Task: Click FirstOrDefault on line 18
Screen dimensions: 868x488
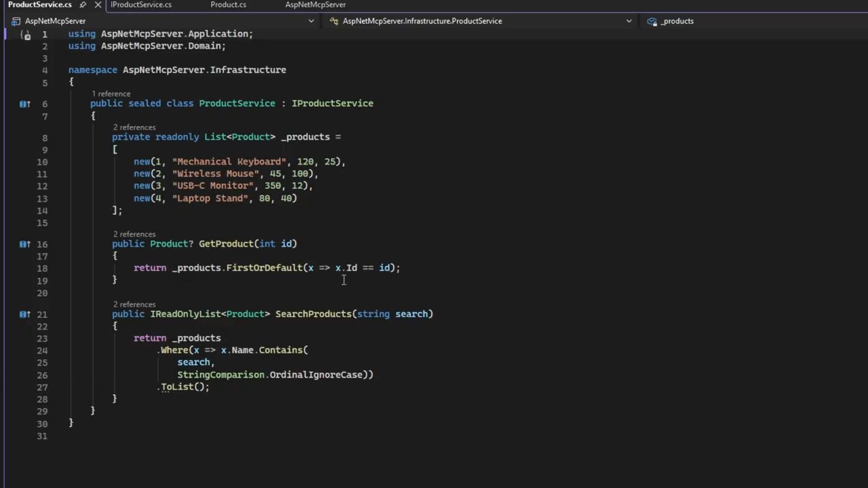Action: [264, 268]
